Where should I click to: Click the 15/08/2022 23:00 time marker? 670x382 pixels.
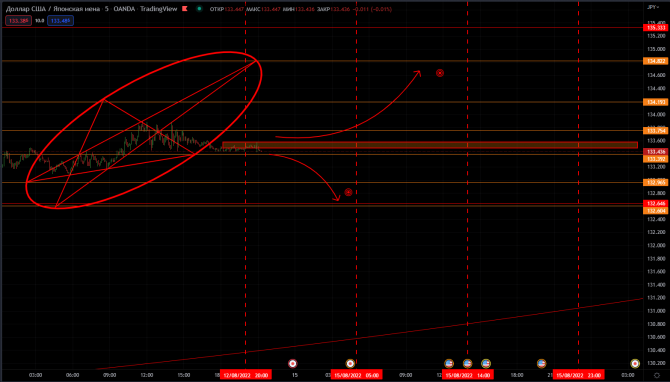[x=579, y=375]
